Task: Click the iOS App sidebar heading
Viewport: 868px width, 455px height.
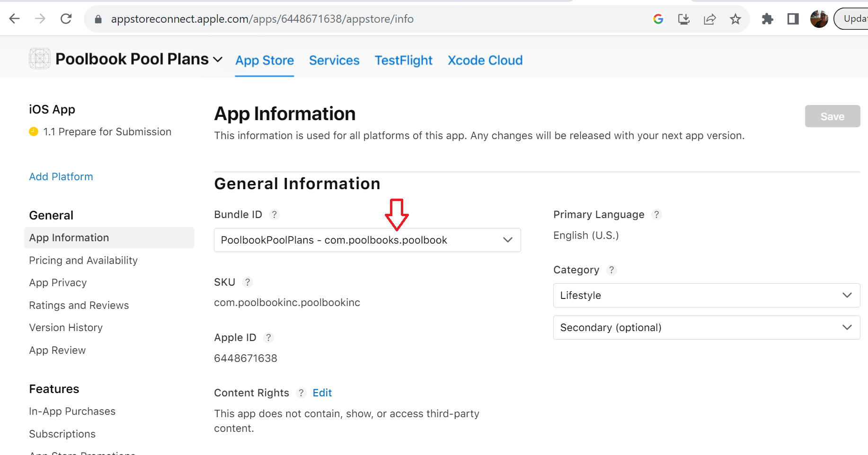Action: (52, 109)
